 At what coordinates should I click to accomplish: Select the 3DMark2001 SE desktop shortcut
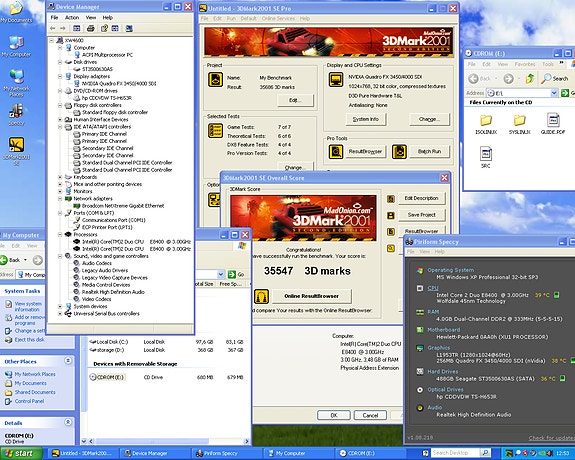point(16,151)
